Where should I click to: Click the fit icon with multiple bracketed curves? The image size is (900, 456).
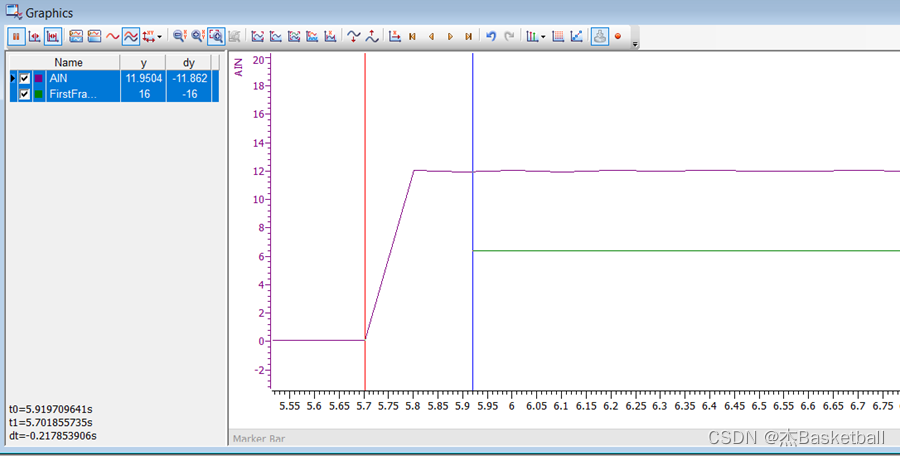(x=294, y=36)
